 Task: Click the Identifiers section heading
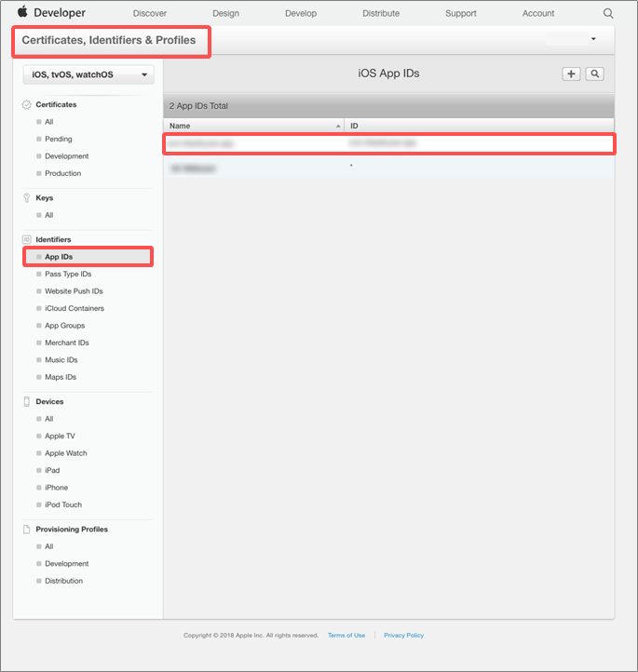[x=53, y=239]
